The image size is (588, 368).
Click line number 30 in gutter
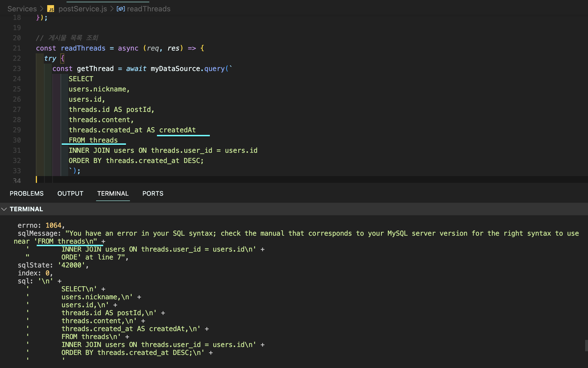click(17, 140)
